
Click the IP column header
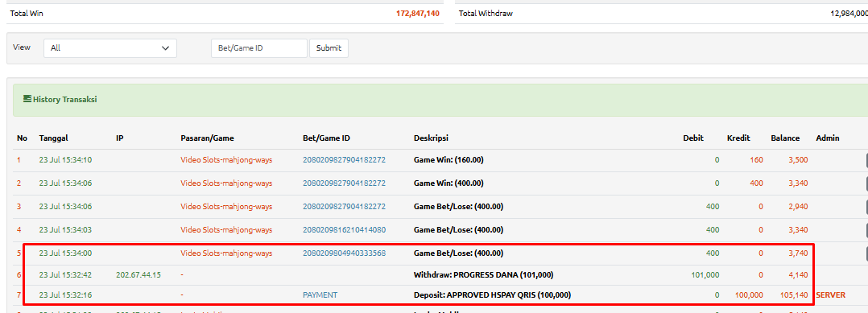click(119, 138)
